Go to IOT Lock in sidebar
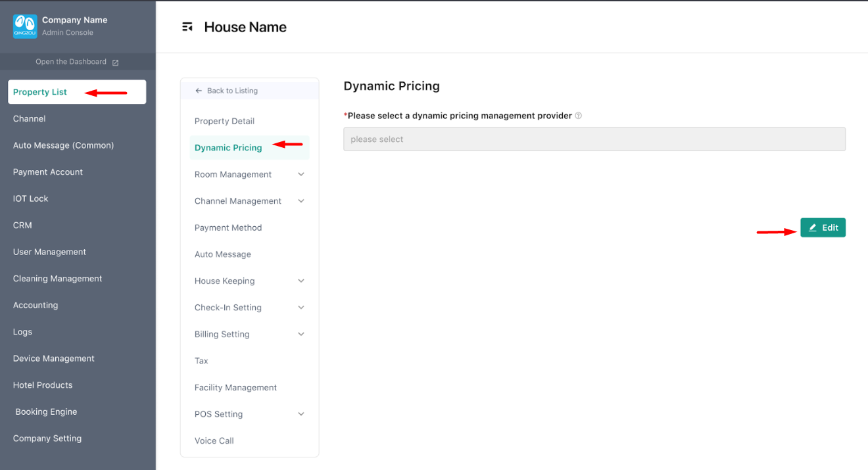Image resolution: width=868 pixels, height=470 pixels. [31, 199]
